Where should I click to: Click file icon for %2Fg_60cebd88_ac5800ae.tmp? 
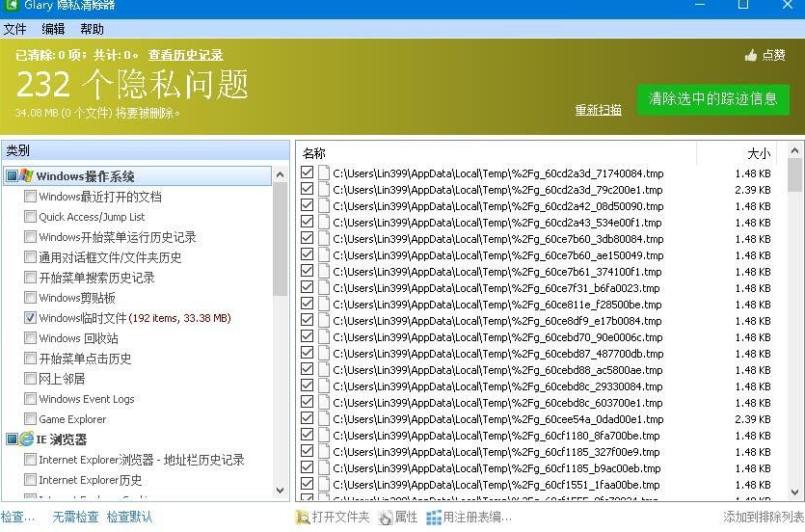click(323, 370)
